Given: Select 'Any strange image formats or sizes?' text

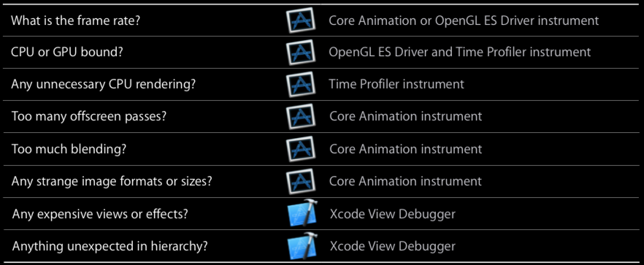Looking at the screenshot, I should (112, 181).
